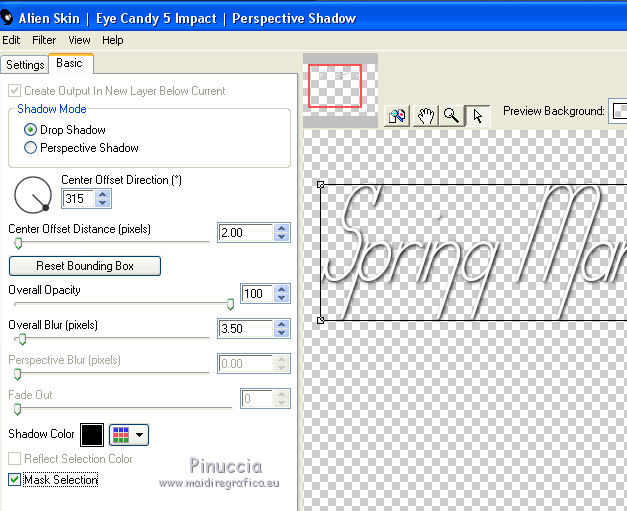Open the Edit menu
This screenshot has height=511, width=627.
click(11, 40)
